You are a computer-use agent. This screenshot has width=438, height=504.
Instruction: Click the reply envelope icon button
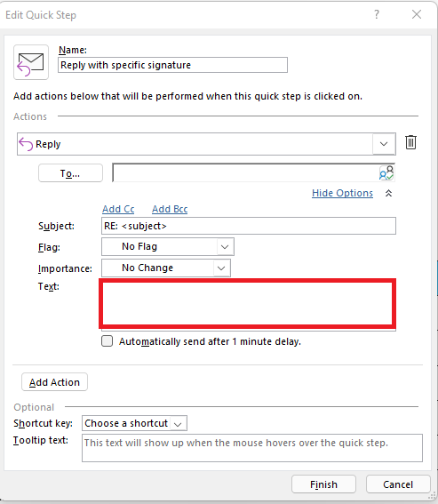click(x=31, y=62)
